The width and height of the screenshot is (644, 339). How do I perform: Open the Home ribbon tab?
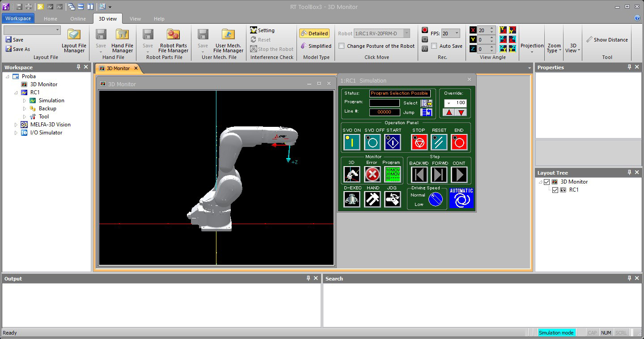51,19
